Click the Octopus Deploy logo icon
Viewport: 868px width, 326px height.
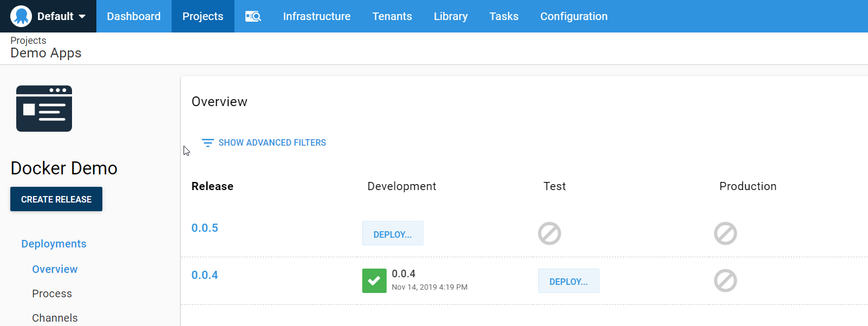tap(21, 16)
